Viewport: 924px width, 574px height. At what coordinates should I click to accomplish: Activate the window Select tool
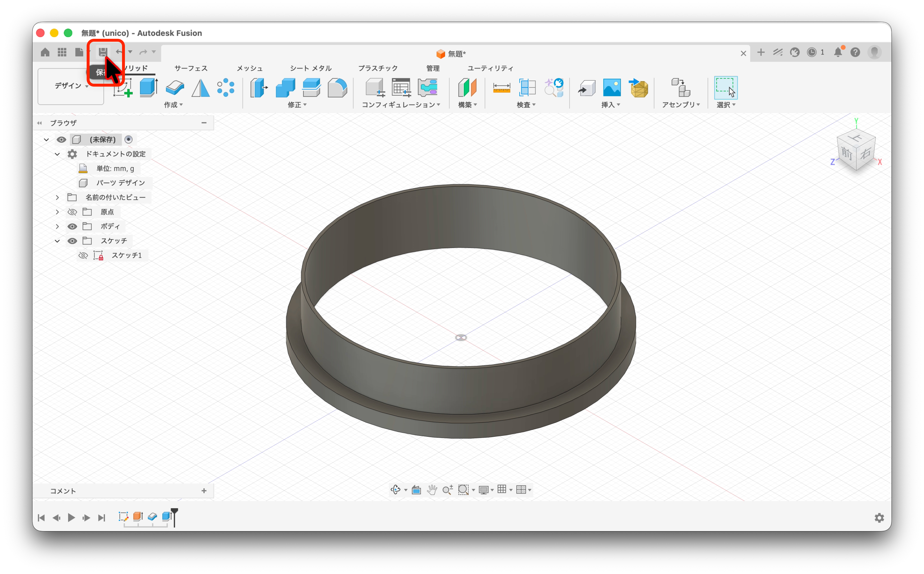pos(726,88)
